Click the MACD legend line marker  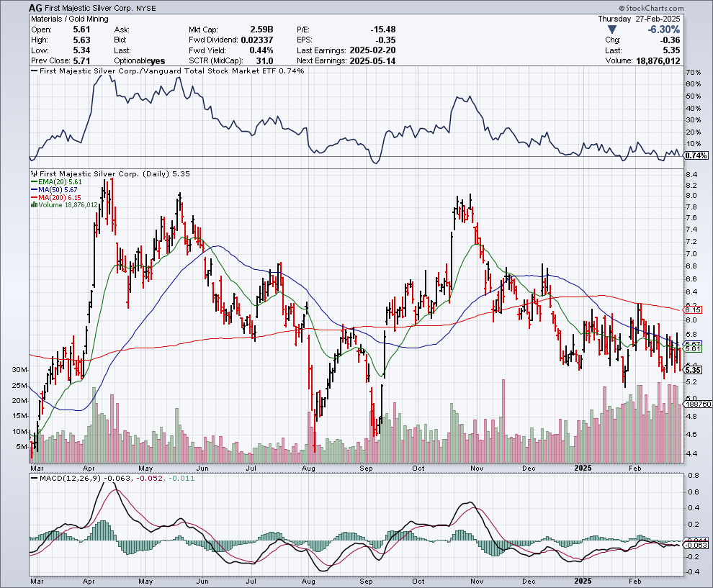33,477
